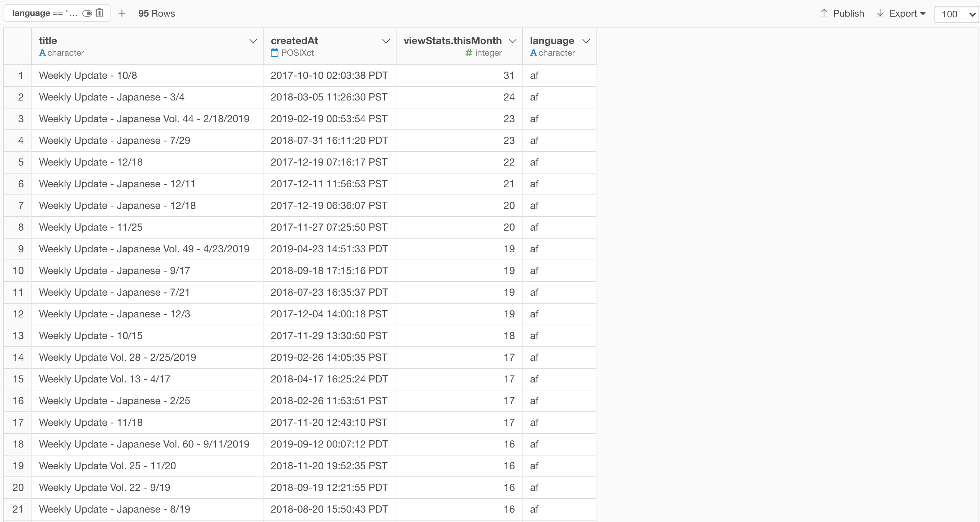
Task: Click the POSIXct calendar icon
Action: point(274,53)
